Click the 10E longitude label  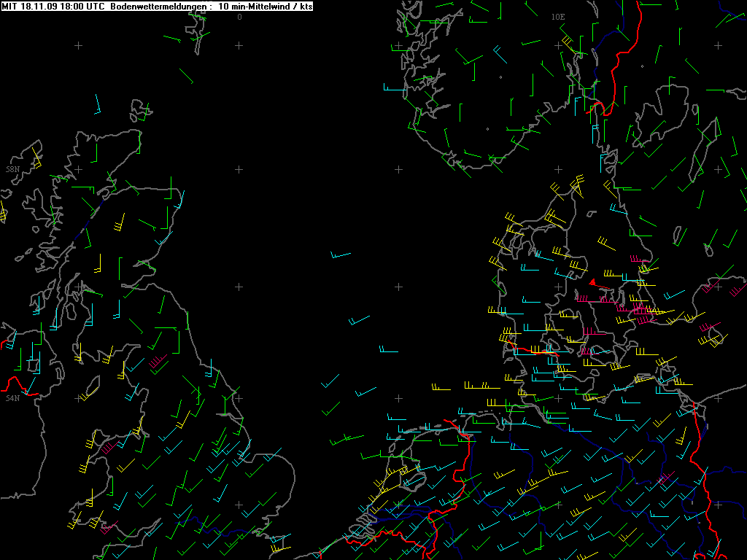(558, 17)
